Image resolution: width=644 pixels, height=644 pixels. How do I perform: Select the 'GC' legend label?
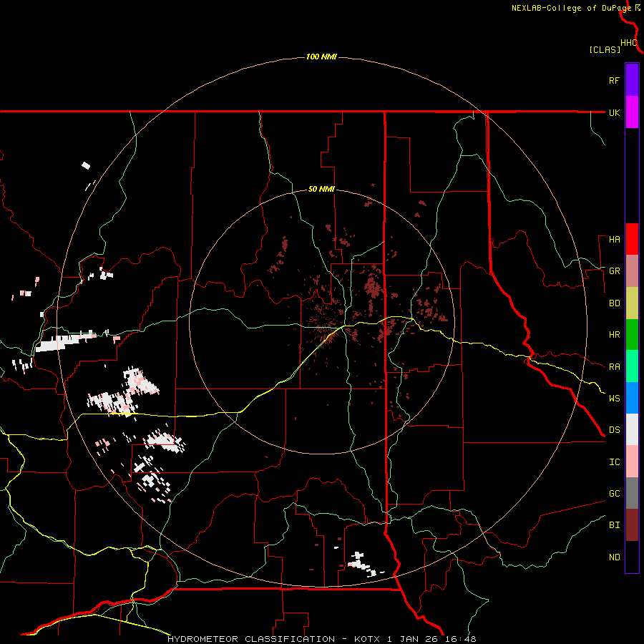pos(614,494)
